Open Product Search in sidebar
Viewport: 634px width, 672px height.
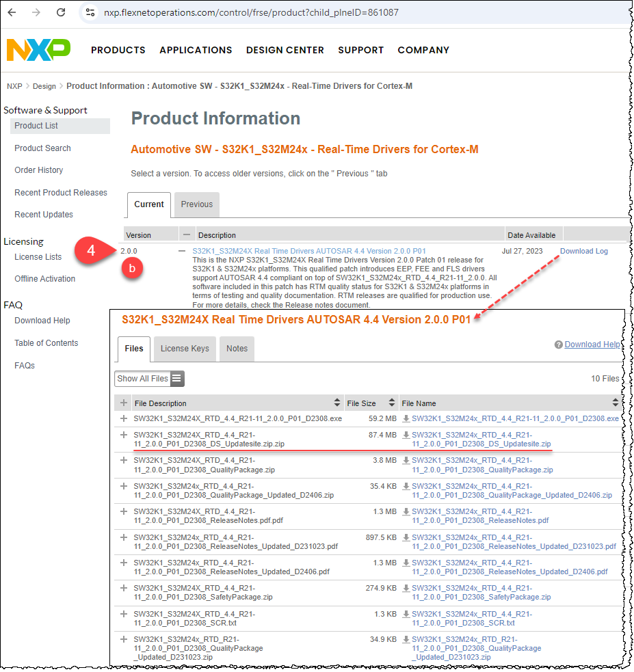coord(42,148)
